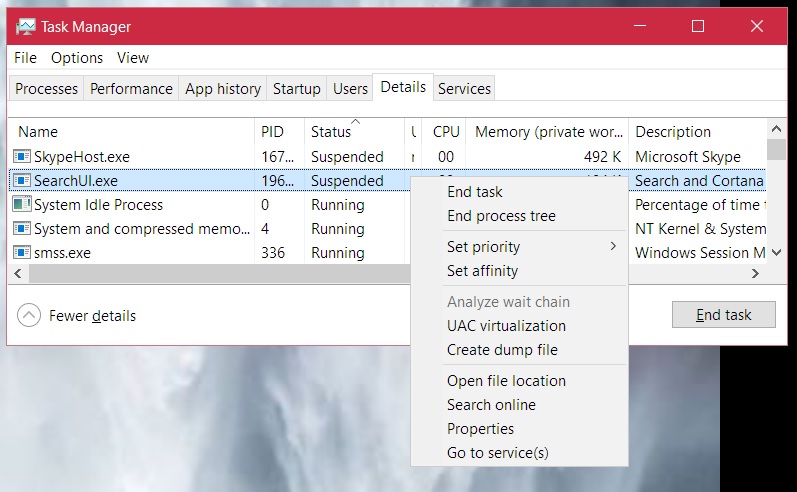Switch to the Performance tab

coord(131,88)
